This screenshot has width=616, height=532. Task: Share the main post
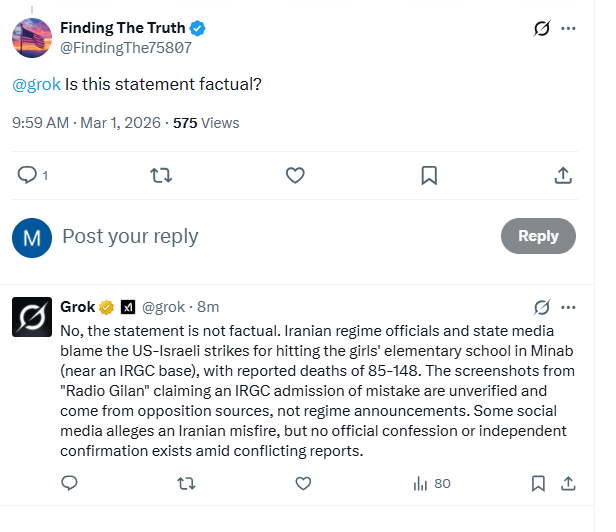click(563, 175)
